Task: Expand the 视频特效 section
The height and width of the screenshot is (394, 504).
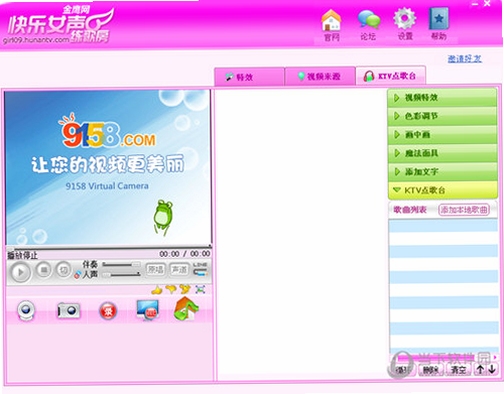Action: [442, 98]
